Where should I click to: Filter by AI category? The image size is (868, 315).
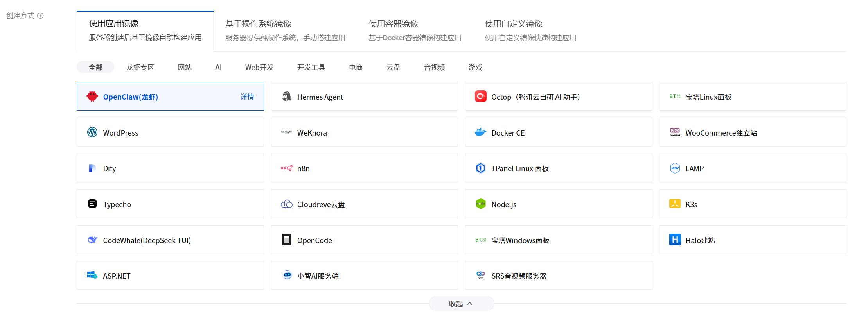coord(219,67)
